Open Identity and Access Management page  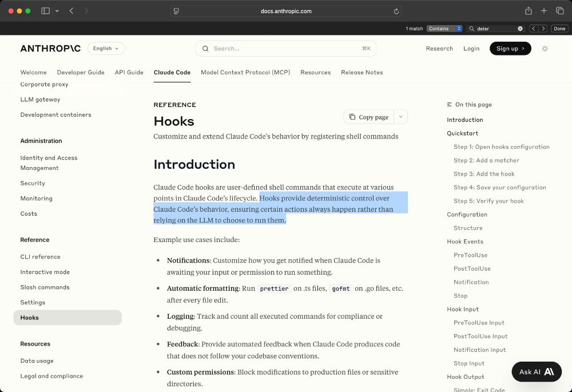tap(49, 163)
